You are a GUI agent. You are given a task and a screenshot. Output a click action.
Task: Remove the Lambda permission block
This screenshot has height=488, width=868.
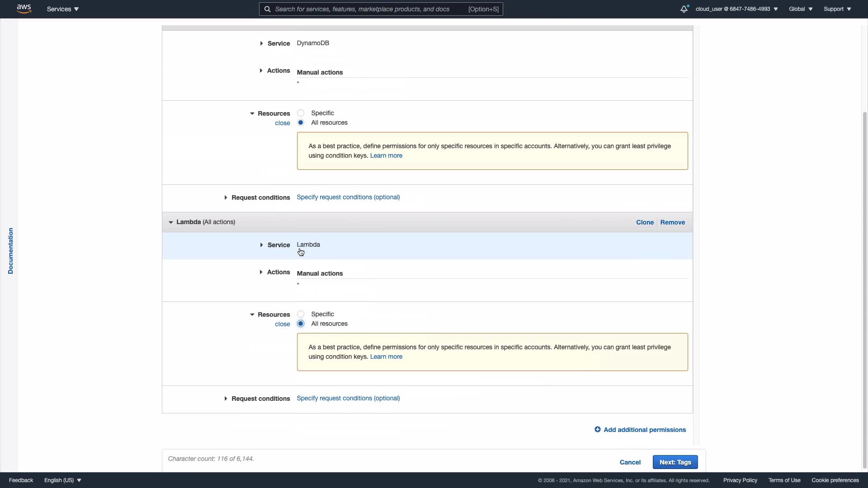[x=672, y=222]
